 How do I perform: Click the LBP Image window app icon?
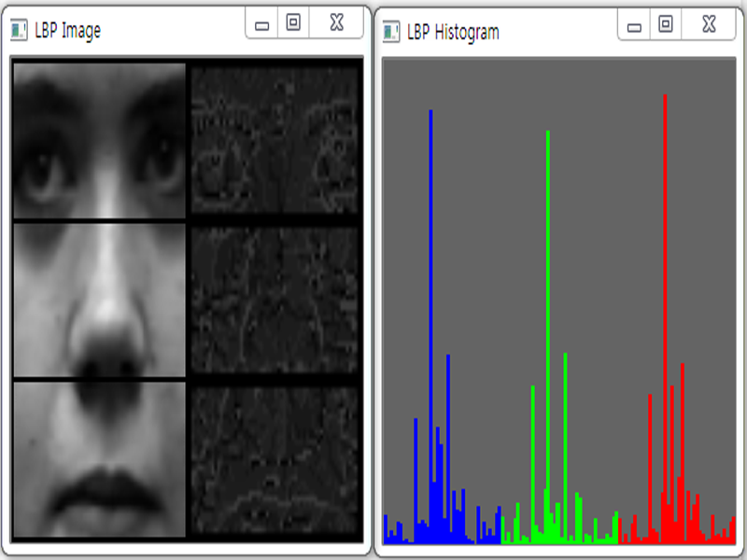(x=19, y=30)
